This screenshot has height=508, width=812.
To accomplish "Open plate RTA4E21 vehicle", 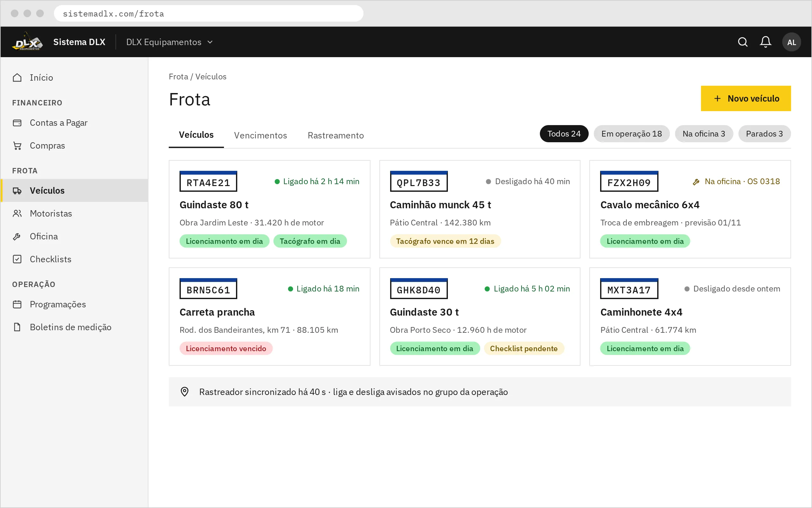I will [x=208, y=181].
